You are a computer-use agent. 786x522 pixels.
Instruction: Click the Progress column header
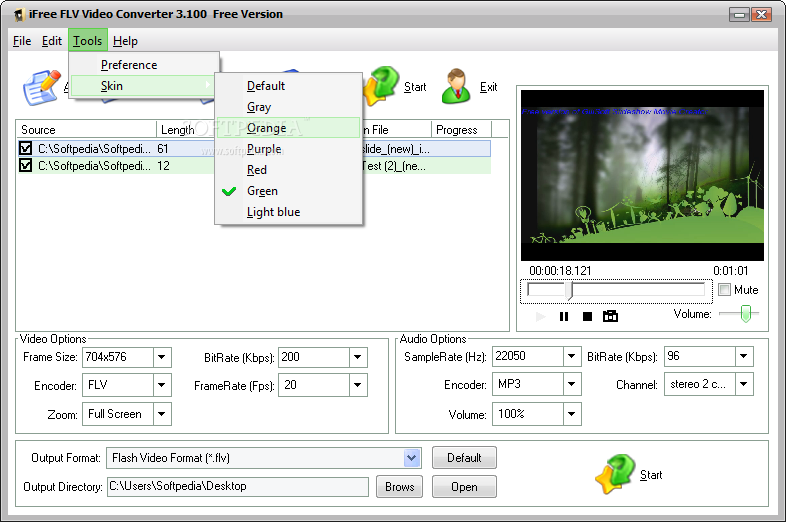click(461, 130)
